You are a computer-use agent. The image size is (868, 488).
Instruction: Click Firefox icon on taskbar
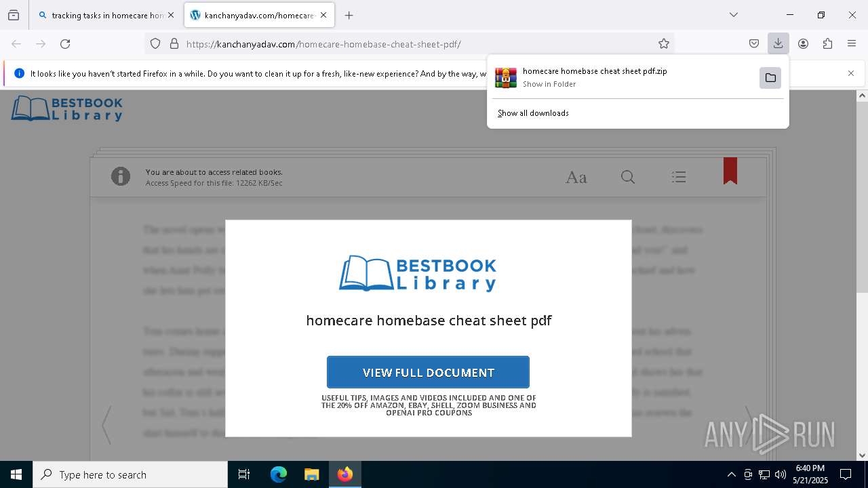coord(345,474)
